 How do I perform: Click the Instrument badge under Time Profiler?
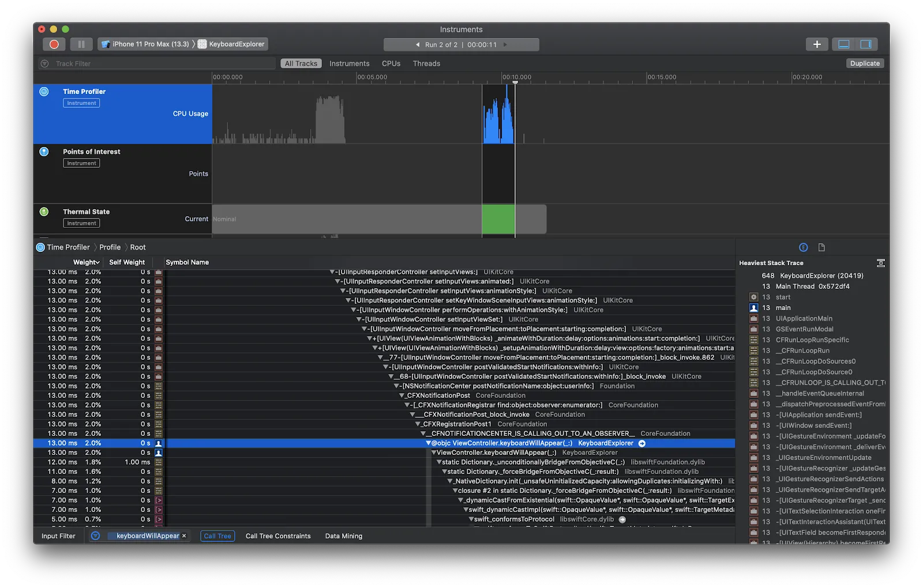point(81,103)
